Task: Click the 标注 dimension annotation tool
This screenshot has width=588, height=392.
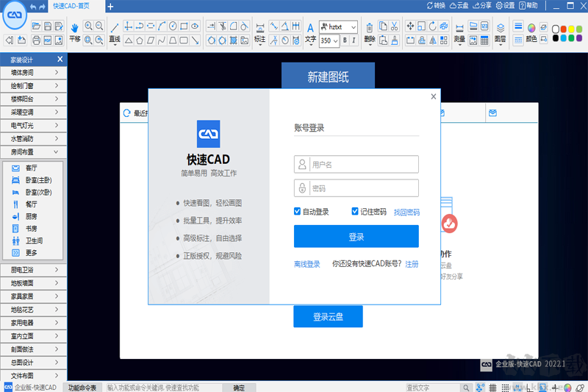Action: [x=259, y=32]
